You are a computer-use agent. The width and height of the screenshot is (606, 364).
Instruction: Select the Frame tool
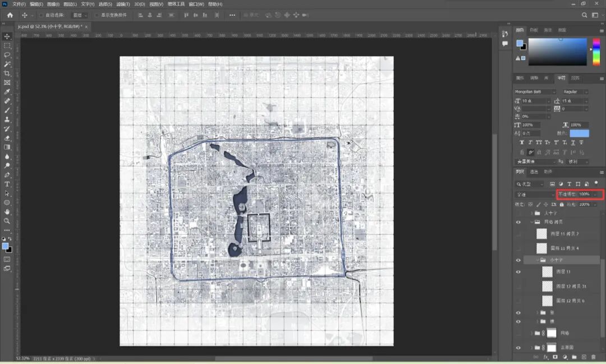pyautogui.click(x=7, y=82)
